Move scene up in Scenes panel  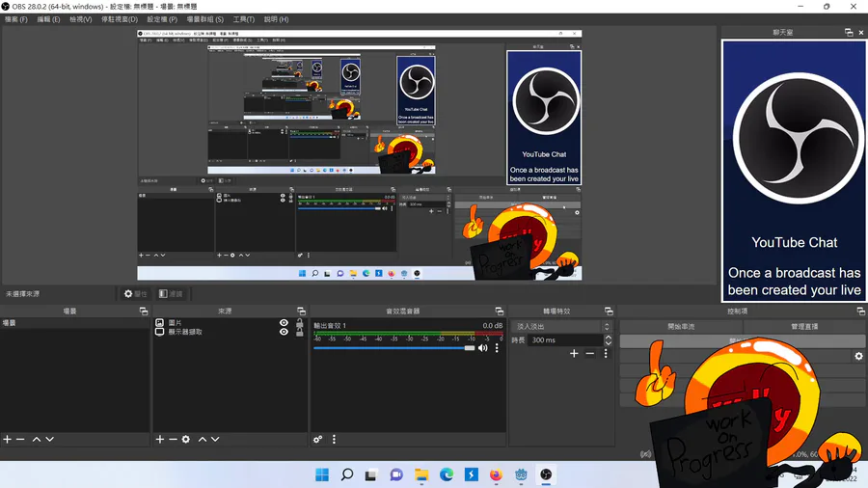(37, 440)
